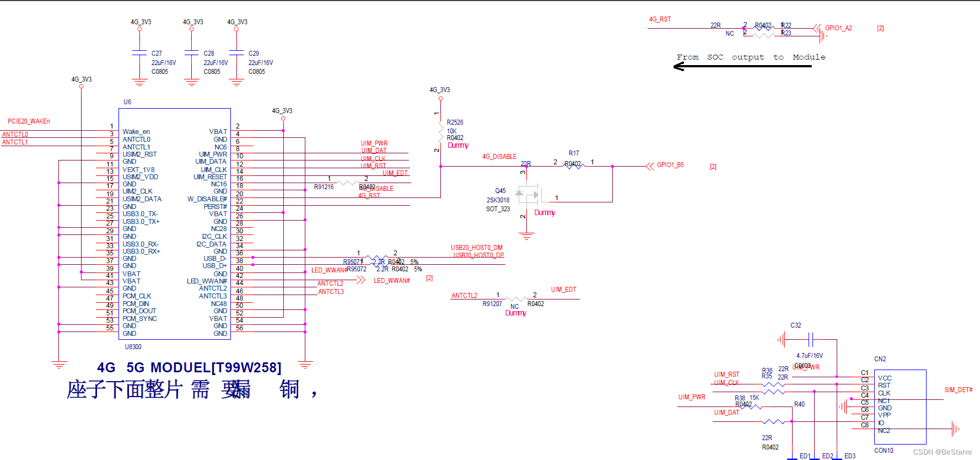
Task: Click the USIM2_DATA pin name
Action: click(142, 199)
